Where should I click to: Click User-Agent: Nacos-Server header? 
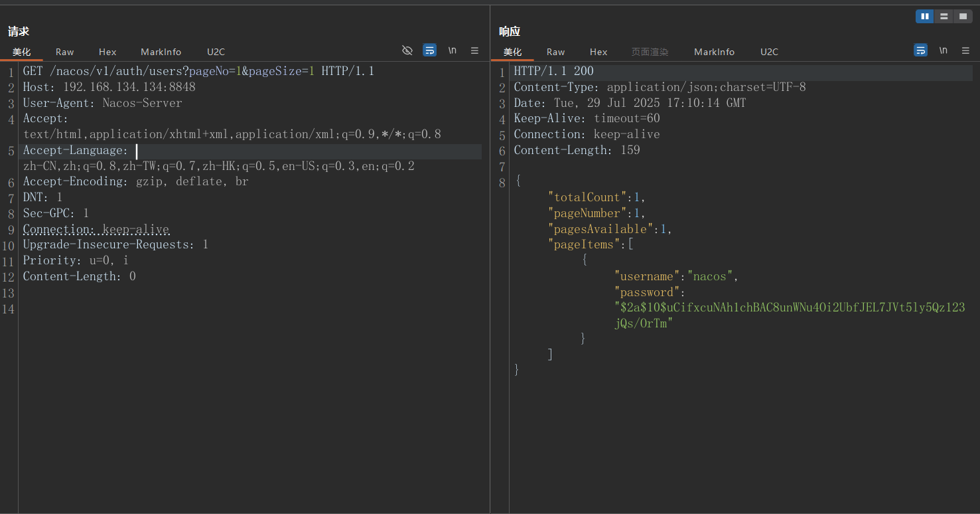(x=102, y=103)
